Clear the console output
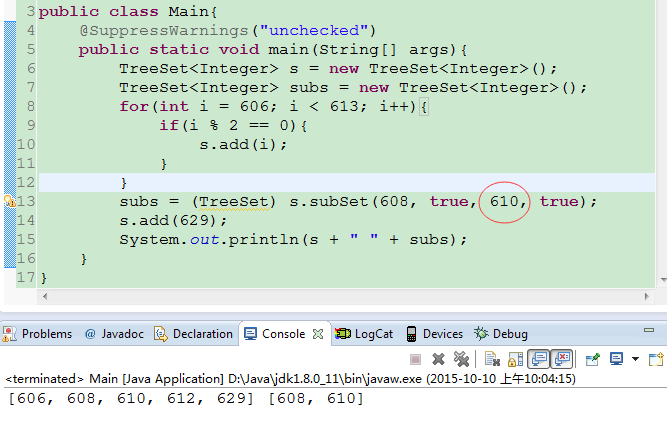 492,359
